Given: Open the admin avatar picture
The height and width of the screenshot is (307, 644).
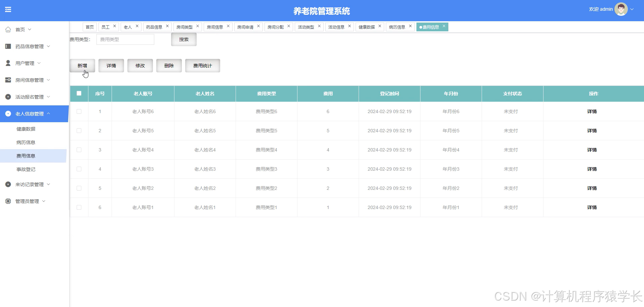Looking at the screenshot, I should (621, 9).
